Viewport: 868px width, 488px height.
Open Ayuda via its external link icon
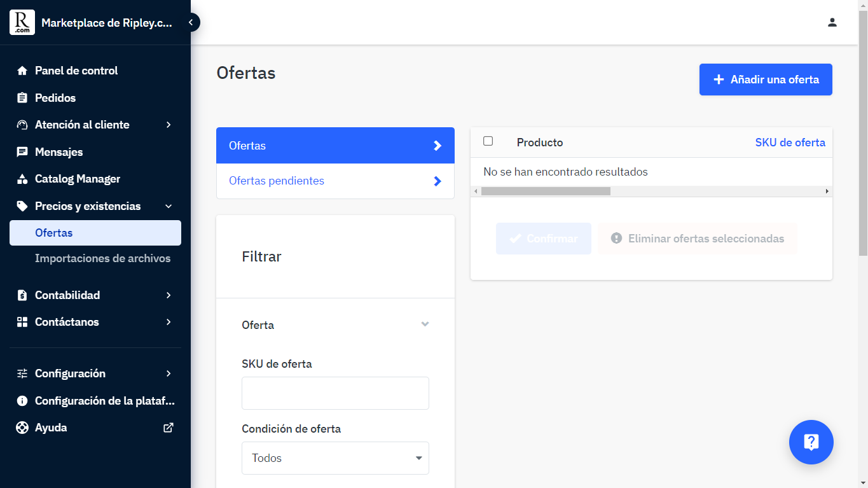[x=168, y=427]
